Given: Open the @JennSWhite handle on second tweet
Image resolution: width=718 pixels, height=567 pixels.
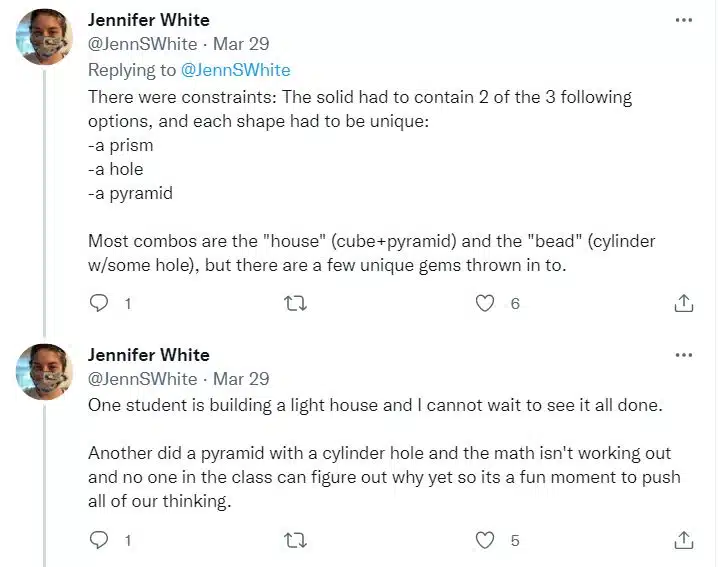Looking at the screenshot, I should point(142,379).
